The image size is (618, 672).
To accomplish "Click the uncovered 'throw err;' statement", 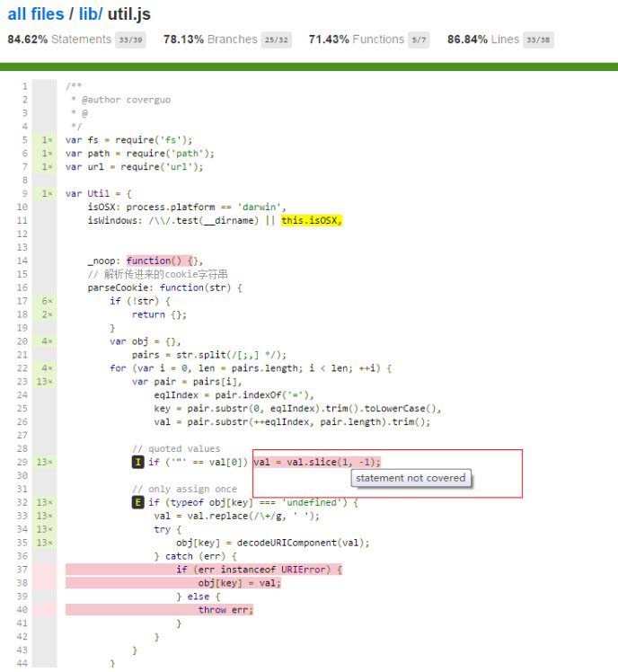I will point(225,610).
